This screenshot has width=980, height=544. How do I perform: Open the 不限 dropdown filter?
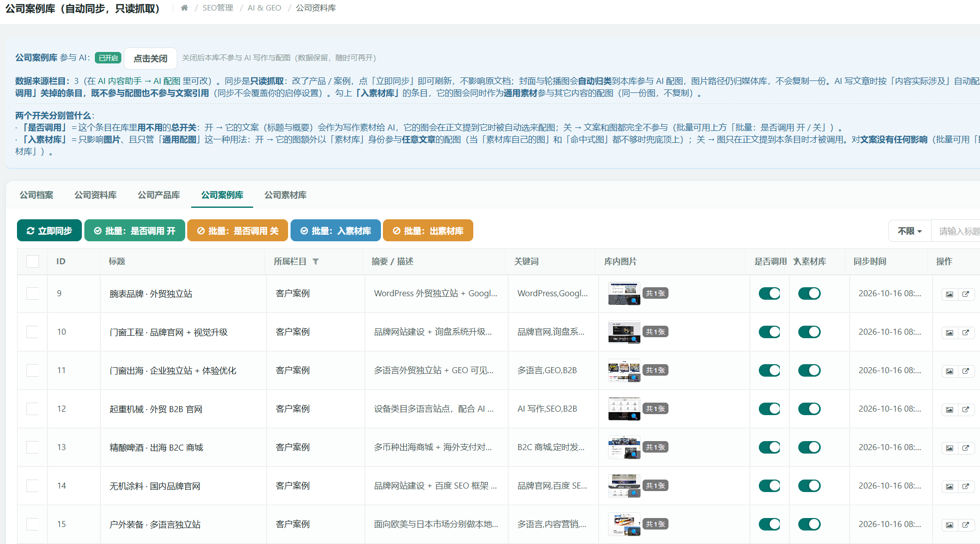click(910, 231)
